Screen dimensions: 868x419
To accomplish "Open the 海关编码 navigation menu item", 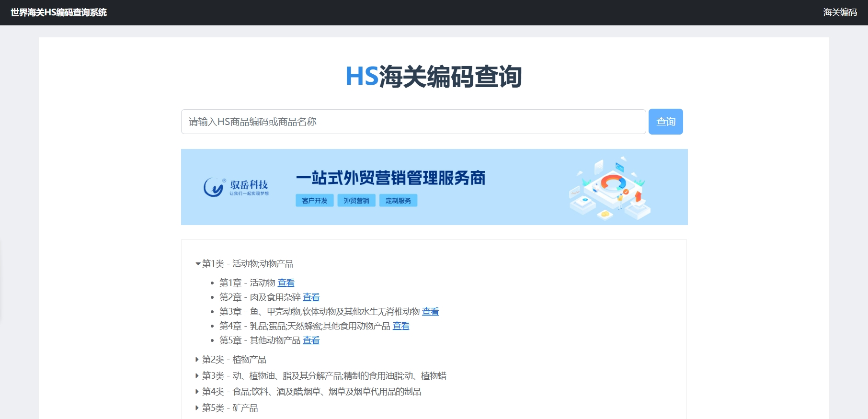I will coord(840,12).
